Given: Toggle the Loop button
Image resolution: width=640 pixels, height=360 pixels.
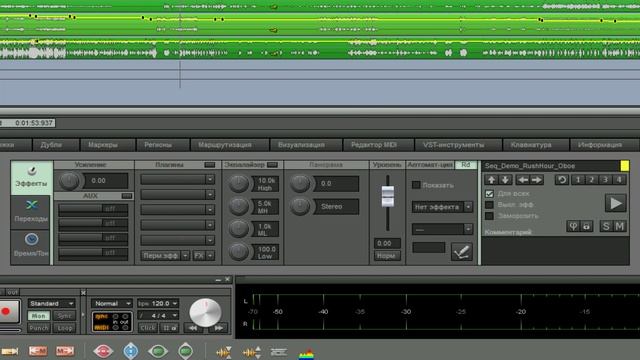Looking at the screenshot, I should click(64, 328).
